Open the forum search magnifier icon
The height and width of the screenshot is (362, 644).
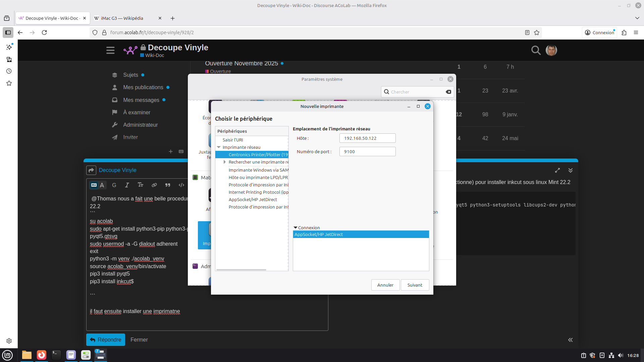536,50
